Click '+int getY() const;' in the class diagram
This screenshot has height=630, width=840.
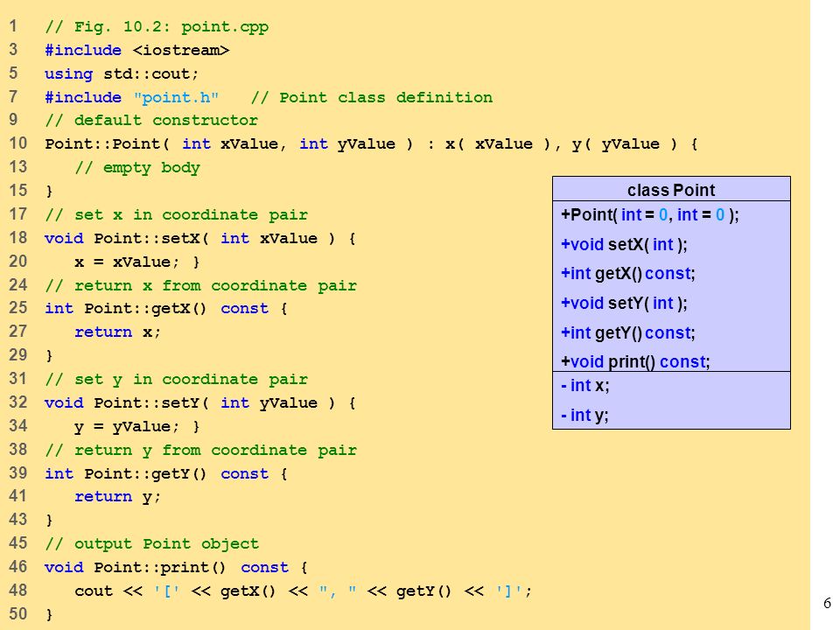click(x=628, y=332)
